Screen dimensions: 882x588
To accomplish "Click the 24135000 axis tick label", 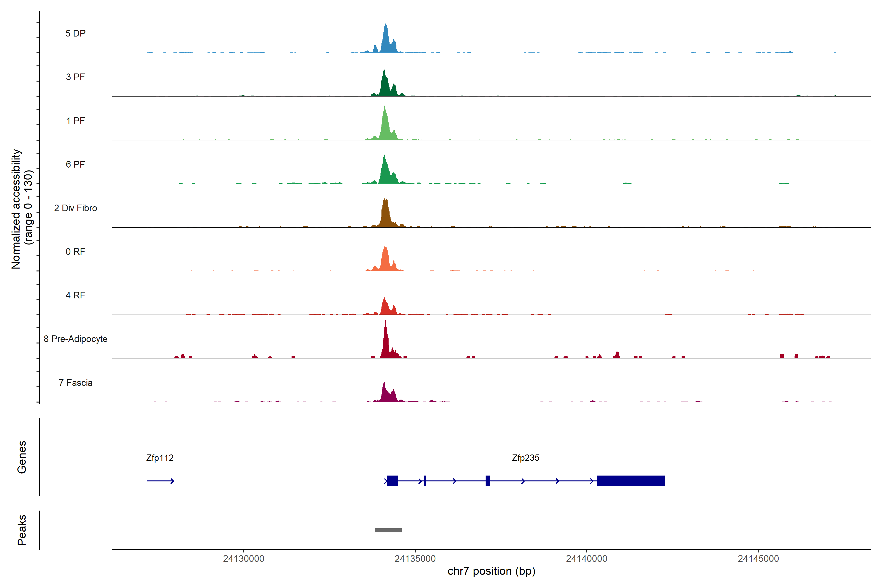I will coord(415,559).
